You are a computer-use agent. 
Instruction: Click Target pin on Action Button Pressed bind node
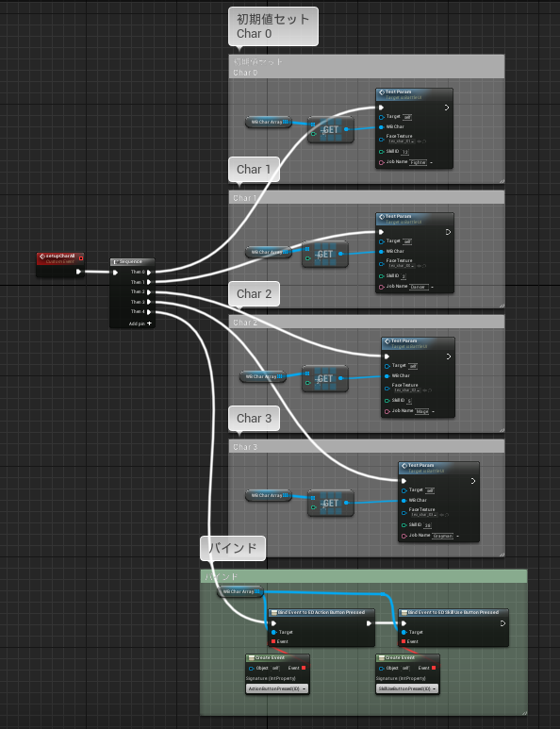click(x=273, y=632)
